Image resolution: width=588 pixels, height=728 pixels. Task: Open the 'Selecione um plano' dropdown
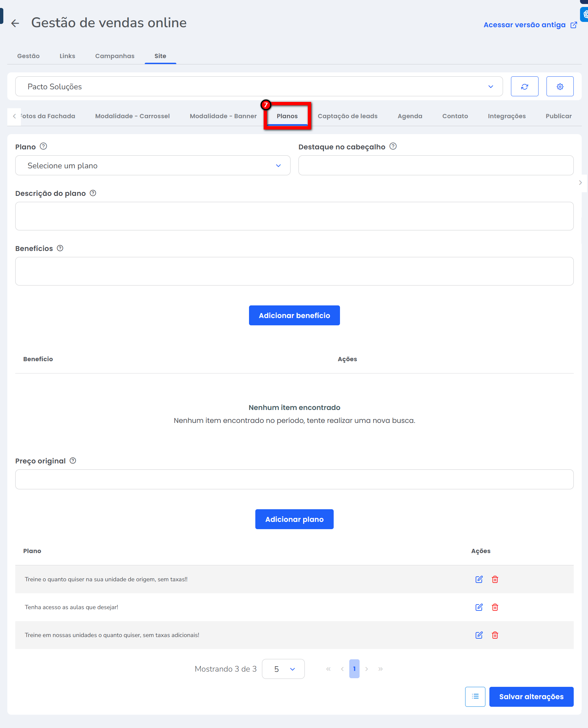tap(152, 166)
